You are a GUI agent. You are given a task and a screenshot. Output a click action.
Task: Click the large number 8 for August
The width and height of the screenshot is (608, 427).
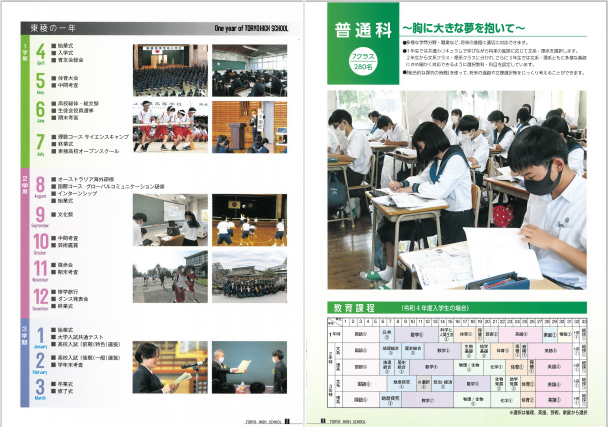pyautogui.click(x=41, y=185)
